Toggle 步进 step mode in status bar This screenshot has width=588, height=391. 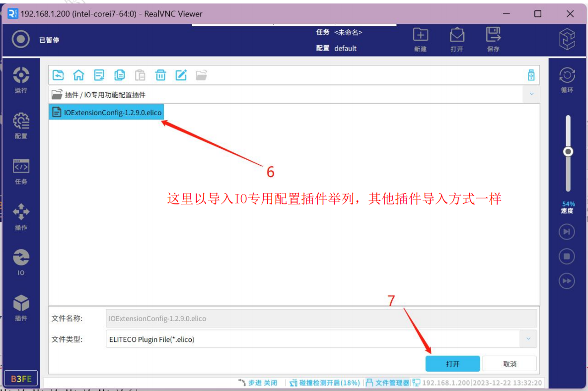click(258, 383)
